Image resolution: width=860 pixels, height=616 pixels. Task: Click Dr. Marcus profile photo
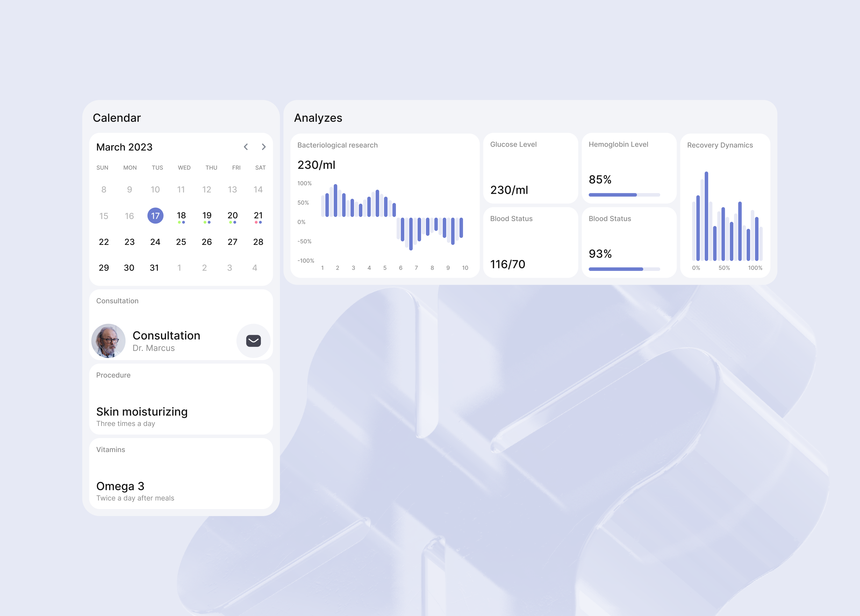[x=109, y=341]
